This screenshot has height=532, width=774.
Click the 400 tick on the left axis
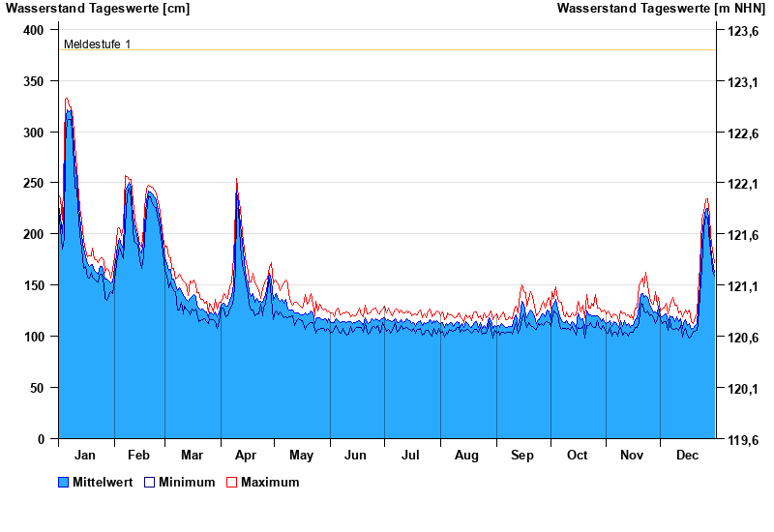pos(33,30)
